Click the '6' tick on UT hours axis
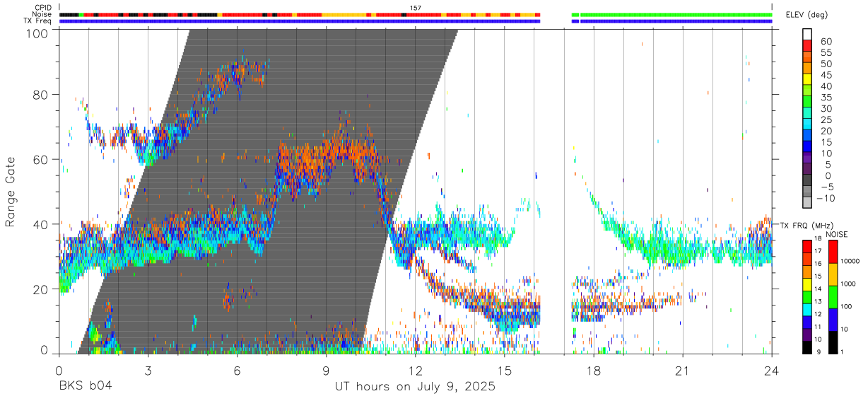The image size is (868, 401). coord(237,371)
